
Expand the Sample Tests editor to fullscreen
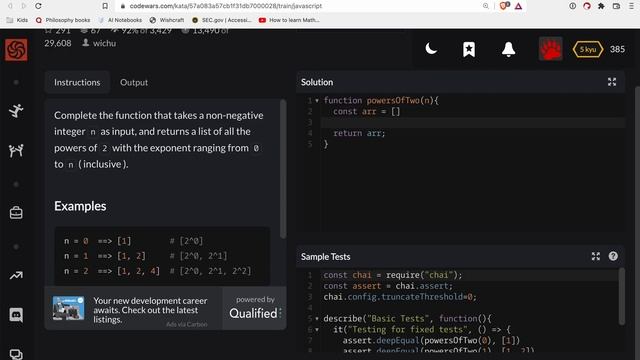(596, 256)
